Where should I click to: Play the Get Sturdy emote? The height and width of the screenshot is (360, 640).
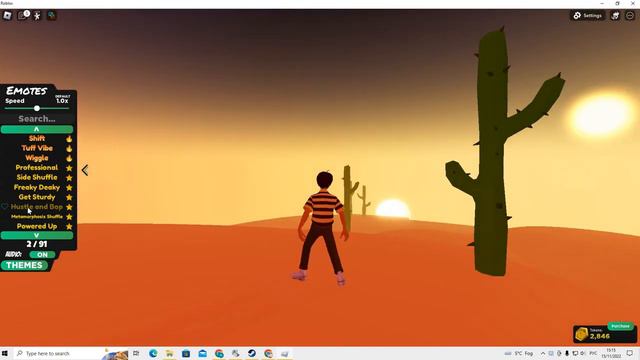pyautogui.click(x=37, y=197)
